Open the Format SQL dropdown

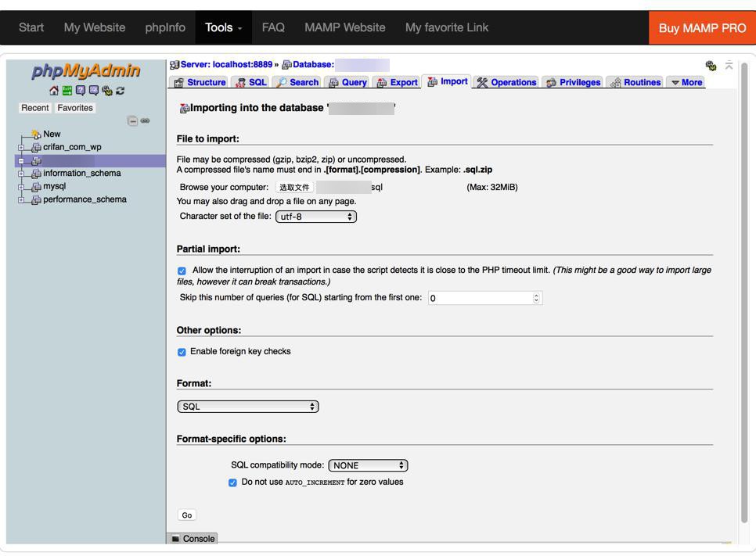tap(248, 407)
